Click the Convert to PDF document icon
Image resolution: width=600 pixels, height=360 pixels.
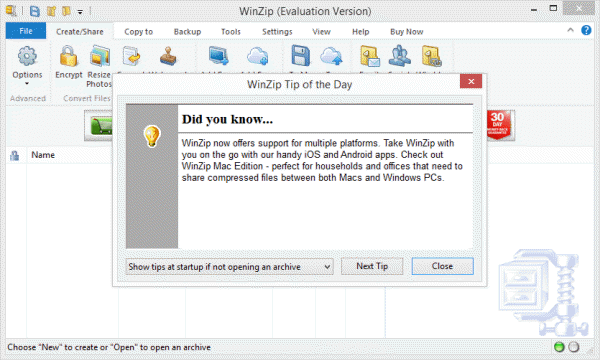(x=131, y=57)
